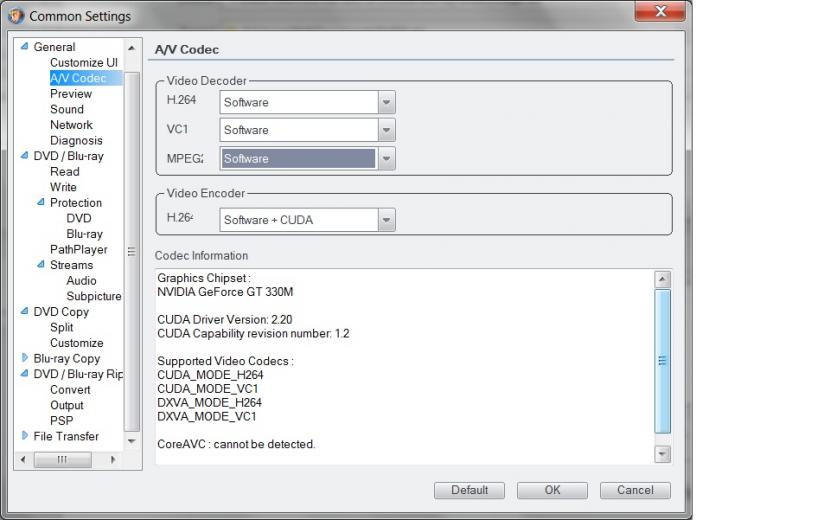Viewport: 830px width, 520px height.
Task: Click Codec Information scroll up arrow
Action: 662,279
